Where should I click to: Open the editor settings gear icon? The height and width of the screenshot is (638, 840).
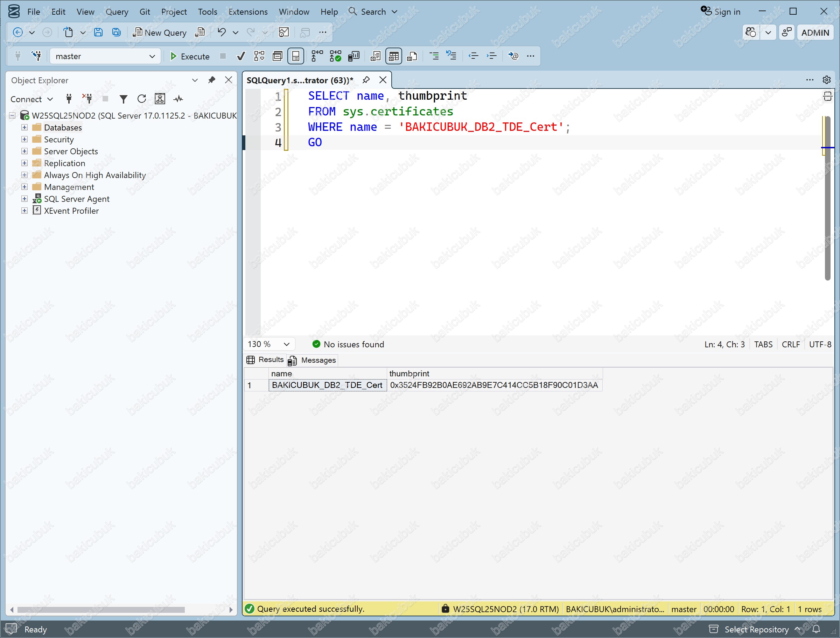[827, 80]
